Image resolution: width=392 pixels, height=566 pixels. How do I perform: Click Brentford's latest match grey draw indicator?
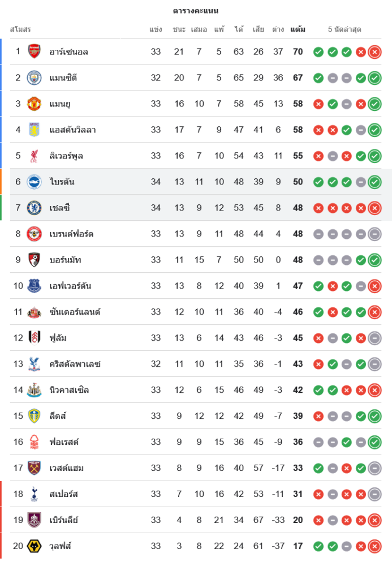point(374,234)
